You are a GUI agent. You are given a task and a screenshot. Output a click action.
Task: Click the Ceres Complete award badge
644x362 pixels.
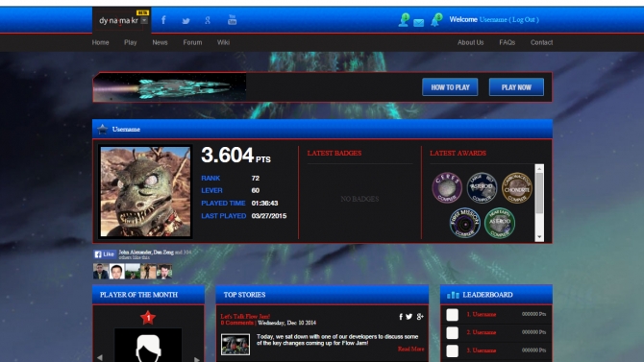point(447,187)
